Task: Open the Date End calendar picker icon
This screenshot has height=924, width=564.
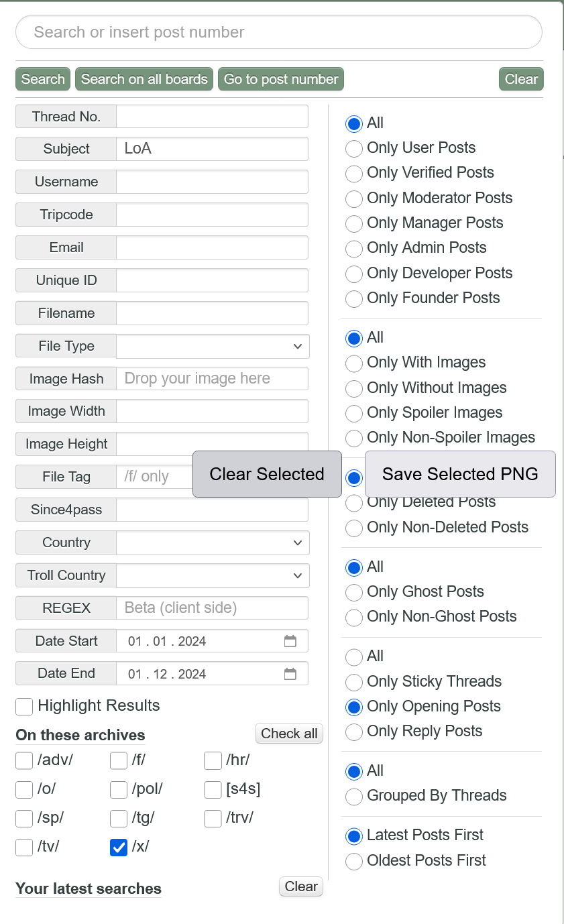Action: (290, 674)
